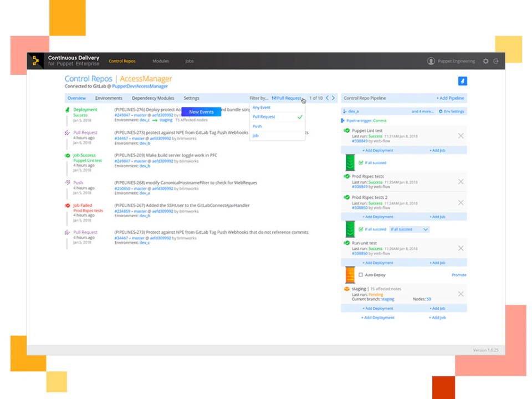The width and height of the screenshot is (532, 399).
Task: Open the Filter by event dropdown
Action: tap(287, 98)
